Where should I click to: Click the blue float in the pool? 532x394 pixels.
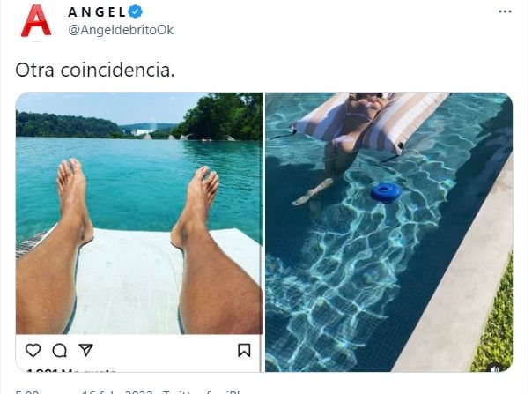(385, 191)
